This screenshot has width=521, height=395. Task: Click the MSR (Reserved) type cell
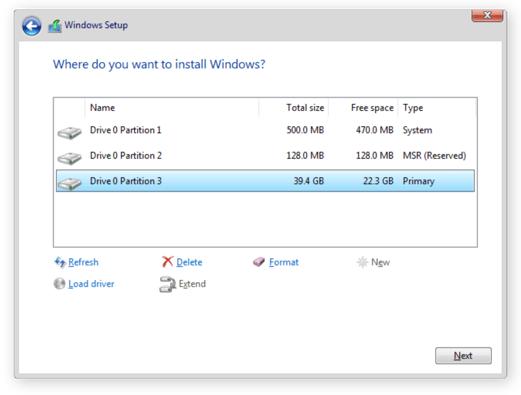tap(434, 156)
